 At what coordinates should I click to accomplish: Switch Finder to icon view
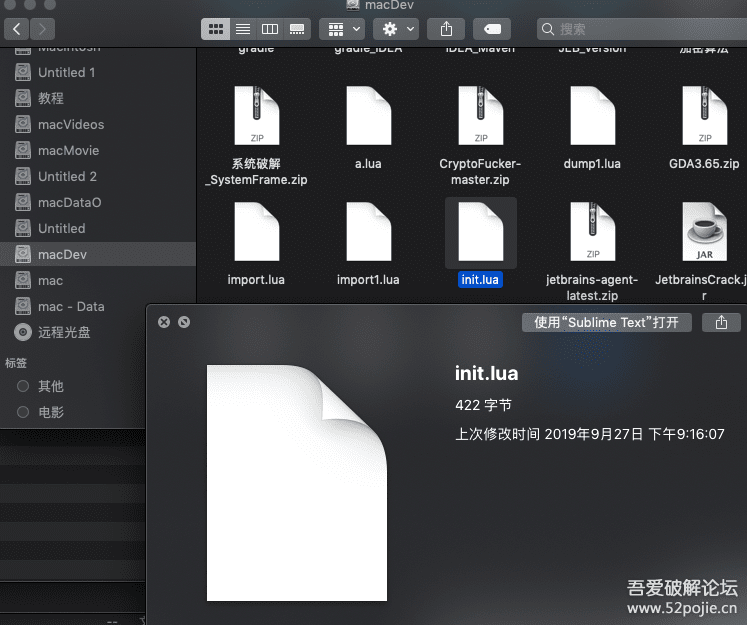(x=215, y=29)
